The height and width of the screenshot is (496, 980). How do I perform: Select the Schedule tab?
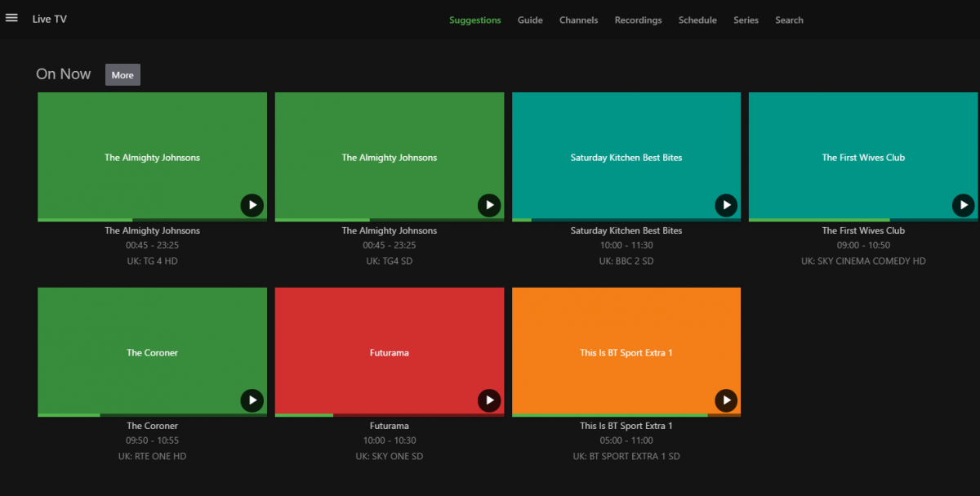tap(697, 20)
